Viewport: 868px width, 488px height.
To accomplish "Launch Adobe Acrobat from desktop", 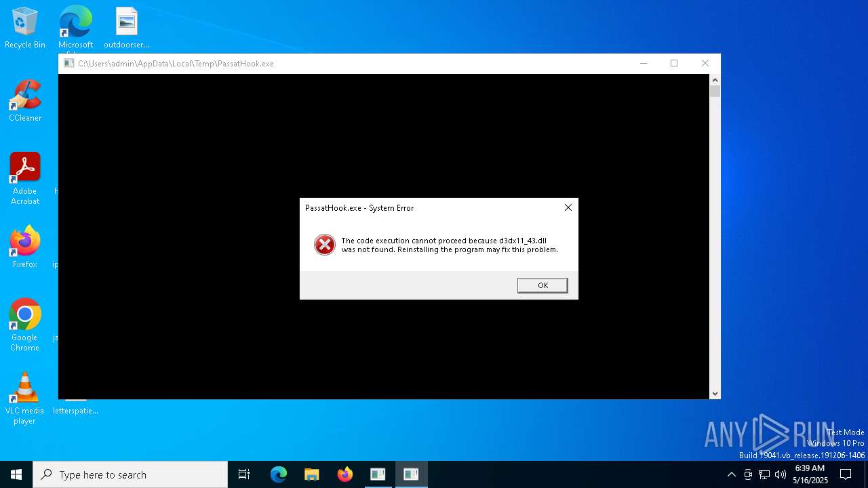I will click(25, 179).
